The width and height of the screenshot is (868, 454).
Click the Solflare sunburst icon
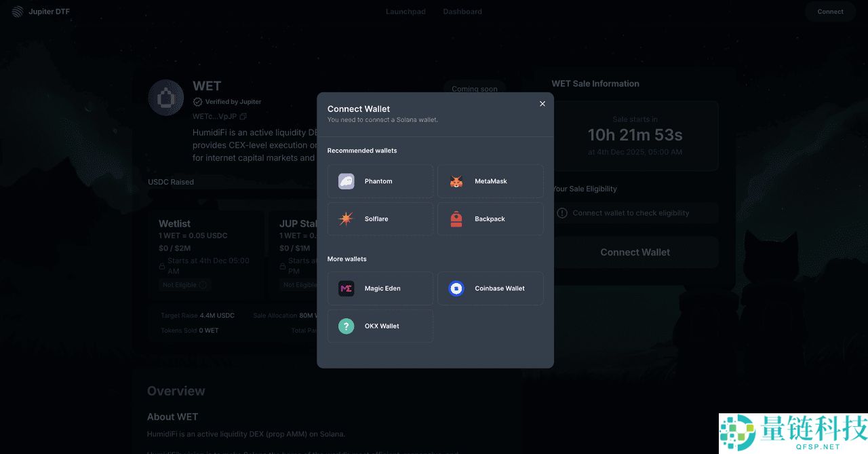click(x=346, y=219)
